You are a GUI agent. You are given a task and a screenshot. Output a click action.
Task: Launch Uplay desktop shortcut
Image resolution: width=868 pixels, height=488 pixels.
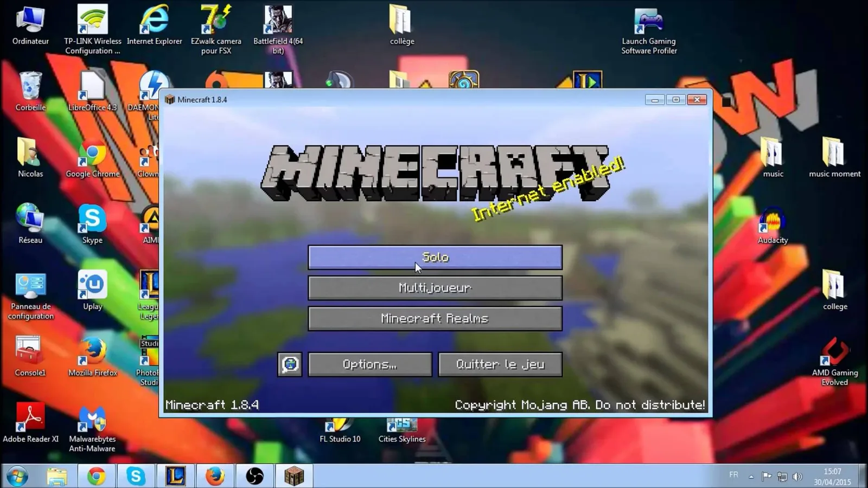click(x=92, y=290)
